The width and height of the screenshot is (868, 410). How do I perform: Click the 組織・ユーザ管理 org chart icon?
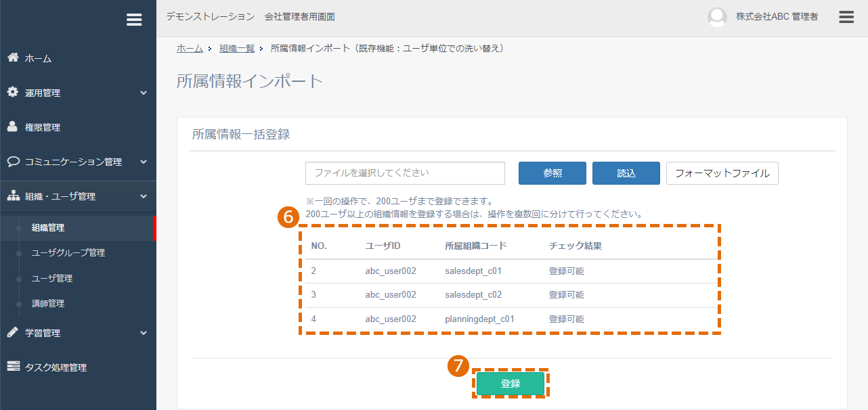13,196
